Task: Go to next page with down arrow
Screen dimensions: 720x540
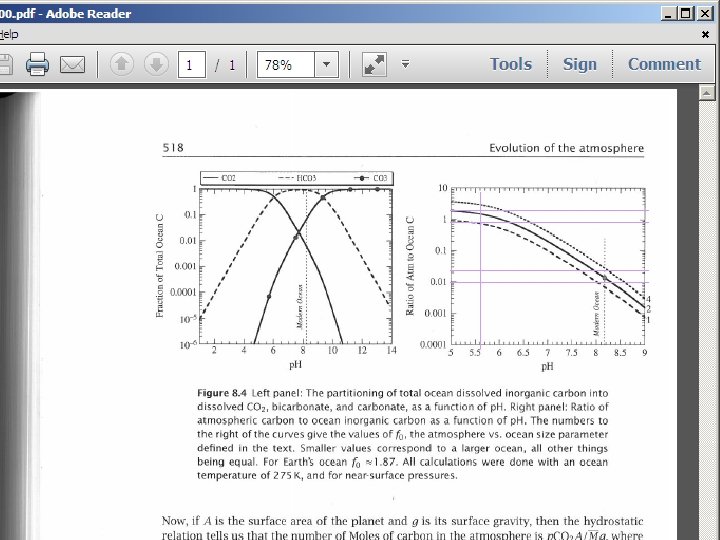Action: tap(156, 64)
